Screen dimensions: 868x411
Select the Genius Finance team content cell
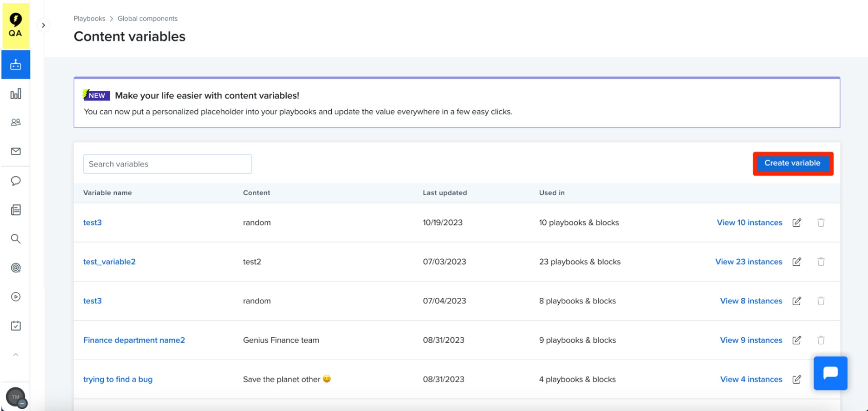[x=281, y=340]
